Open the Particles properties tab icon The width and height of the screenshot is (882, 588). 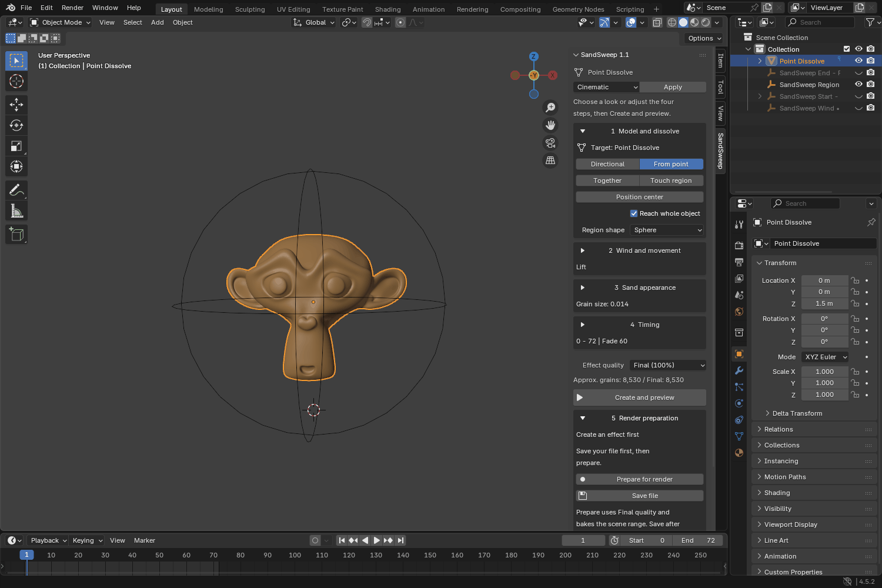click(x=739, y=387)
